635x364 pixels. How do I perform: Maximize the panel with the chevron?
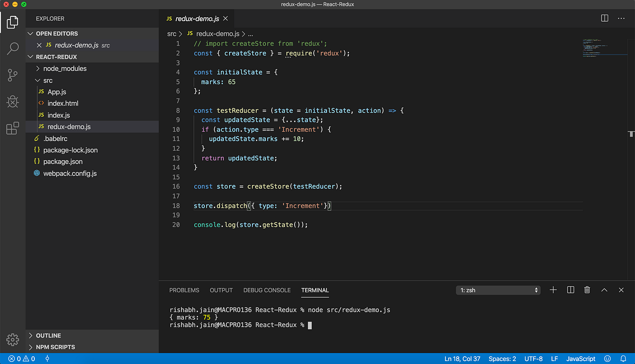point(604,289)
